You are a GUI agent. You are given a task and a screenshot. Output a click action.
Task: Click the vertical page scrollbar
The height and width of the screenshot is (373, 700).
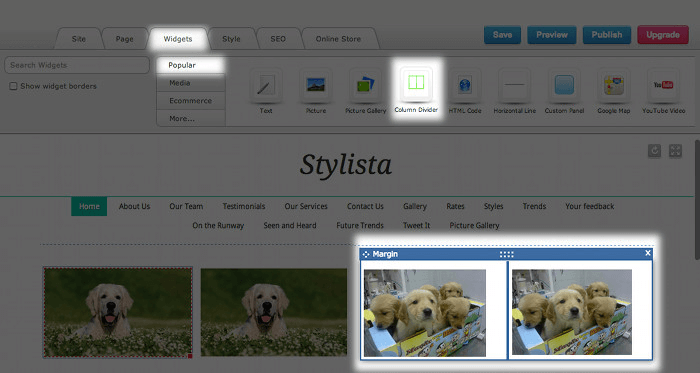(697, 200)
